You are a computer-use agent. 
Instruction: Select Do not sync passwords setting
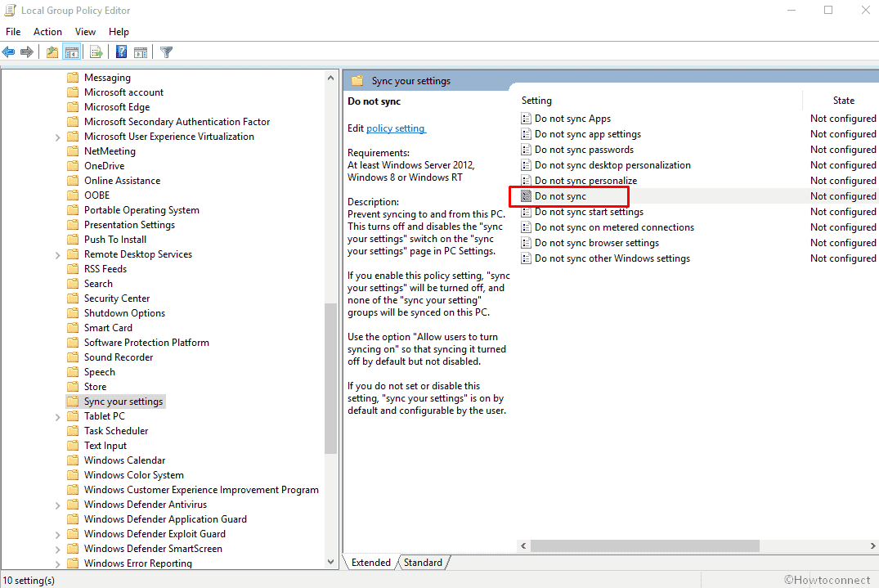tap(585, 149)
